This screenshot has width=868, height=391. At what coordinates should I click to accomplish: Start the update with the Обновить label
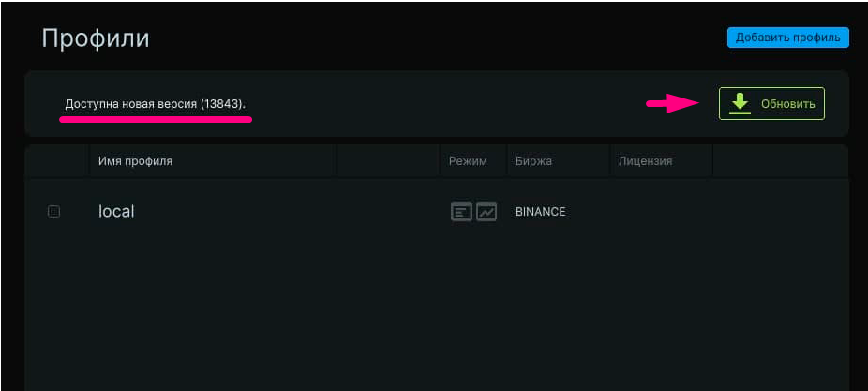coord(787,103)
